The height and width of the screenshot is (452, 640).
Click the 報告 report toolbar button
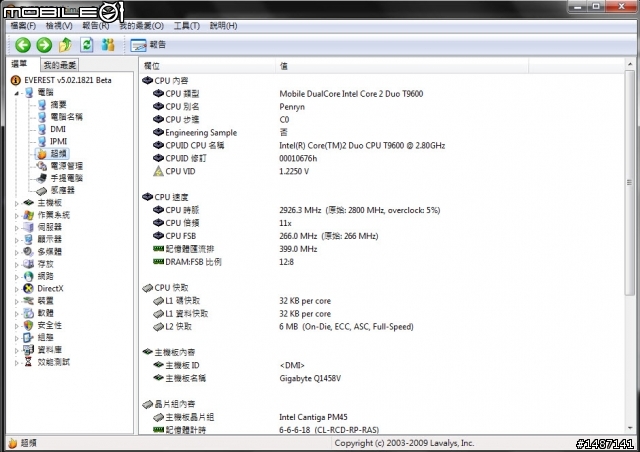pos(148,45)
